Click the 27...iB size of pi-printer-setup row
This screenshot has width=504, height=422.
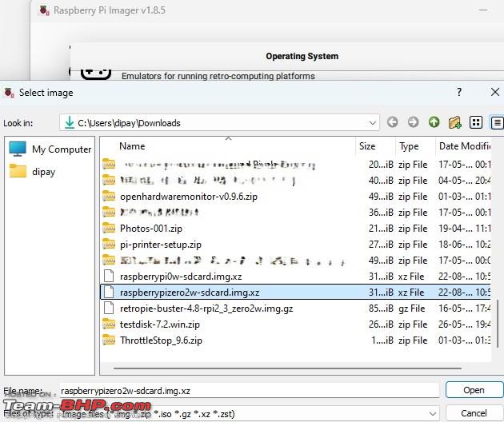point(381,245)
